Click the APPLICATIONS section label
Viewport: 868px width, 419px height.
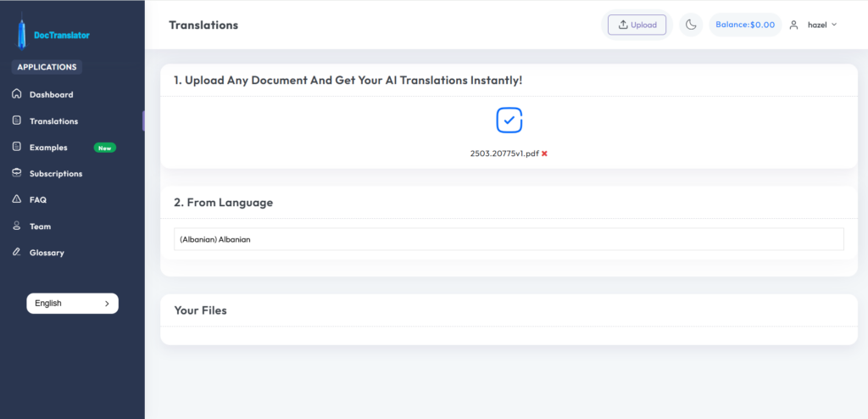coord(47,67)
